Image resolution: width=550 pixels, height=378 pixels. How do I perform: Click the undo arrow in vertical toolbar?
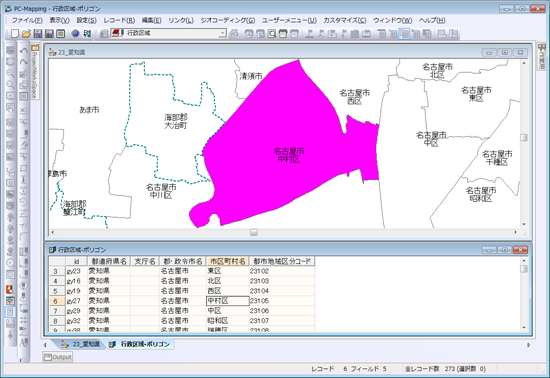pos(24,51)
